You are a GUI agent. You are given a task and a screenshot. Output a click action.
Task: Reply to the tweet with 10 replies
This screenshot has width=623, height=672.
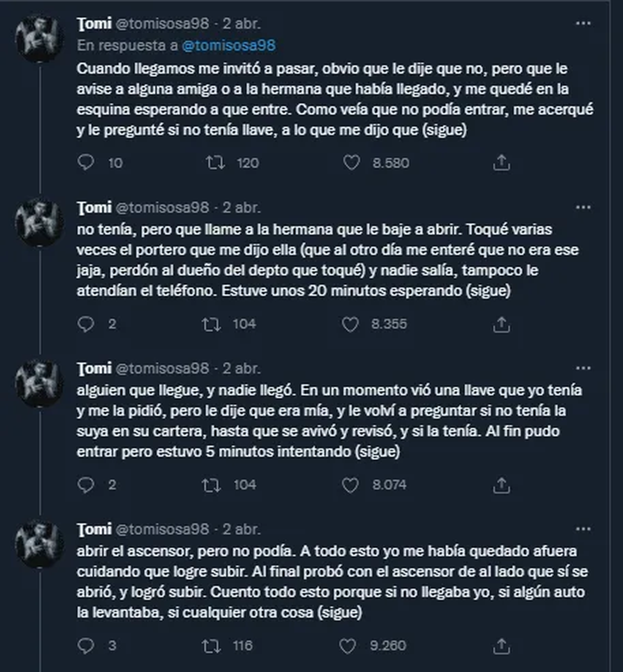pyautogui.click(x=86, y=162)
